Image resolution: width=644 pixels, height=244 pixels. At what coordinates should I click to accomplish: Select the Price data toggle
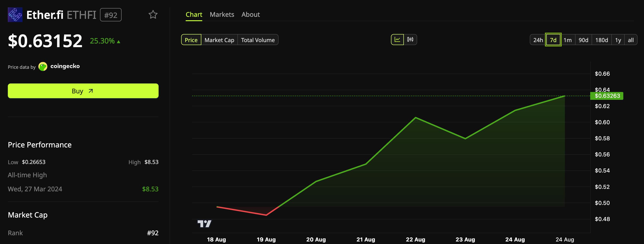pos(191,40)
